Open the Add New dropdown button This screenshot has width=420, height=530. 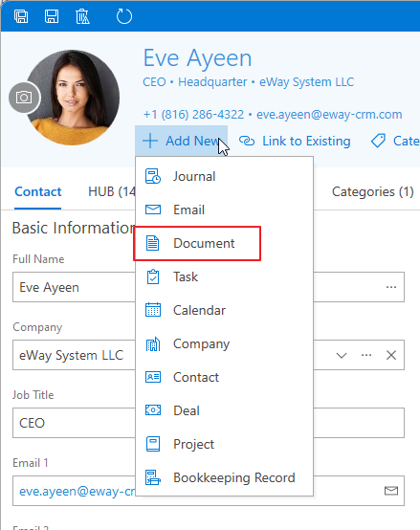pos(181,141)
